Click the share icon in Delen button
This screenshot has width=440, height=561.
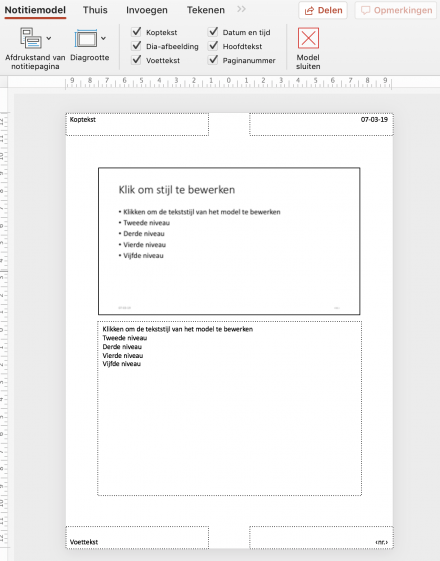[309, 11]
